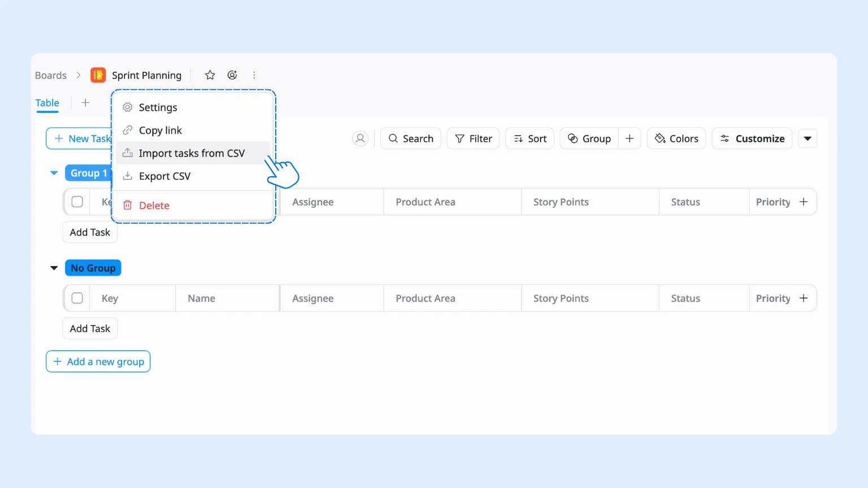
Task: Star the Sprint Planning board
Action: (x=210, y=75)
